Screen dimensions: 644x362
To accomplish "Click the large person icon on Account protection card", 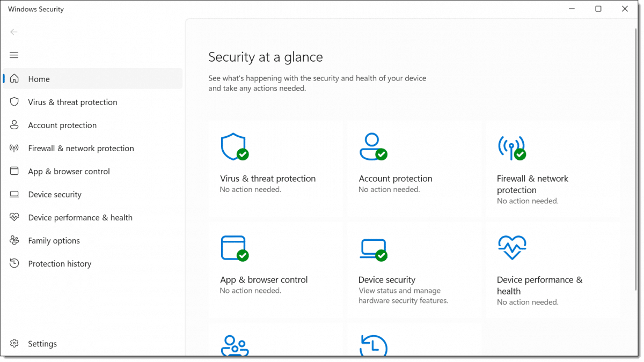I will tap(373, 147).
